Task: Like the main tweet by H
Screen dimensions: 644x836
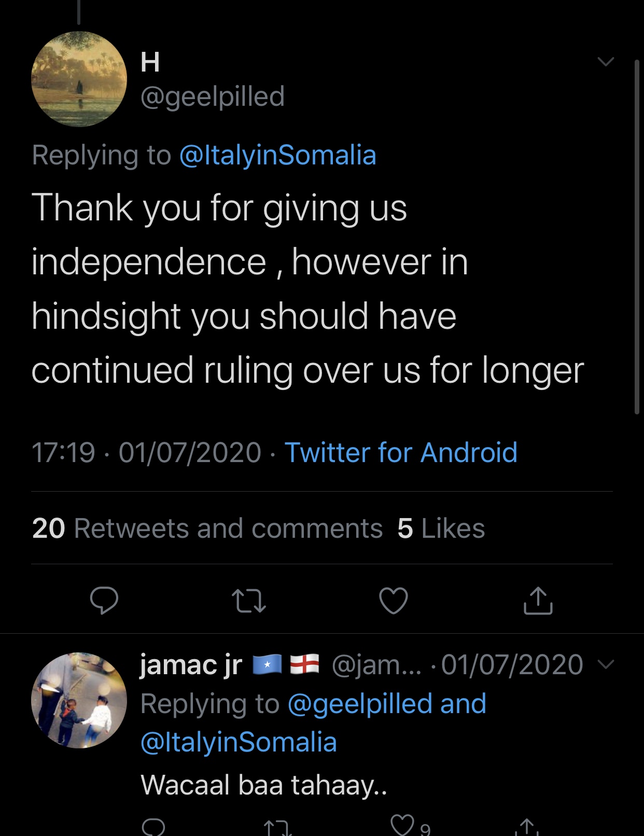Action: [x=394, y=600]
